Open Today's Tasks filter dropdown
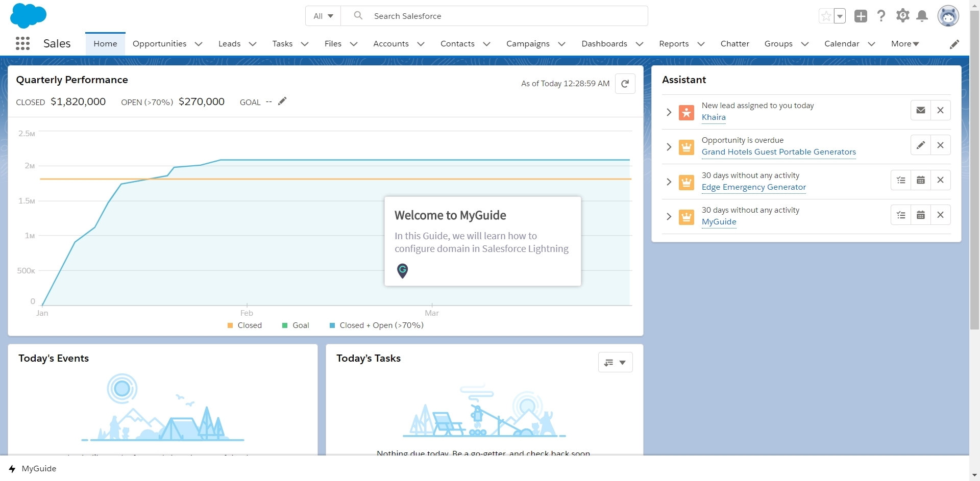Screen dimensions: 980x481 point(615,362)
